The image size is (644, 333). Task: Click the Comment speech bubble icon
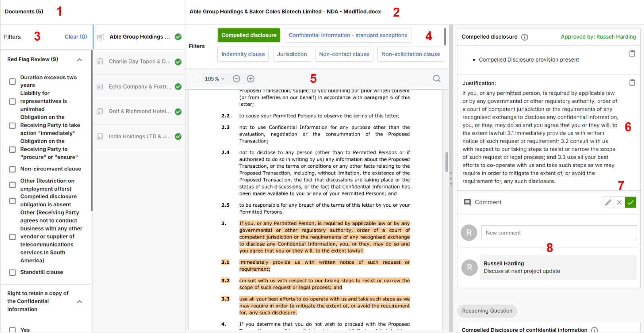[467, 202]
